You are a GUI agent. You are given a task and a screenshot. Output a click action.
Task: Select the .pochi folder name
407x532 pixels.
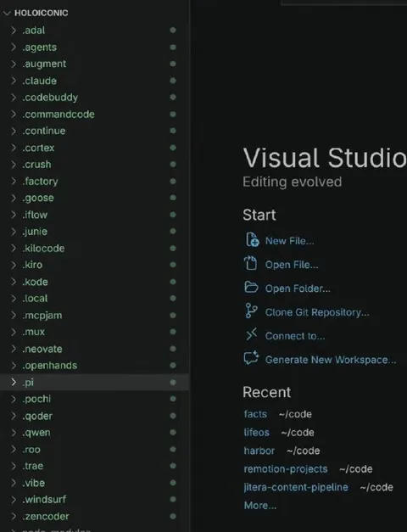pos(36,399)
